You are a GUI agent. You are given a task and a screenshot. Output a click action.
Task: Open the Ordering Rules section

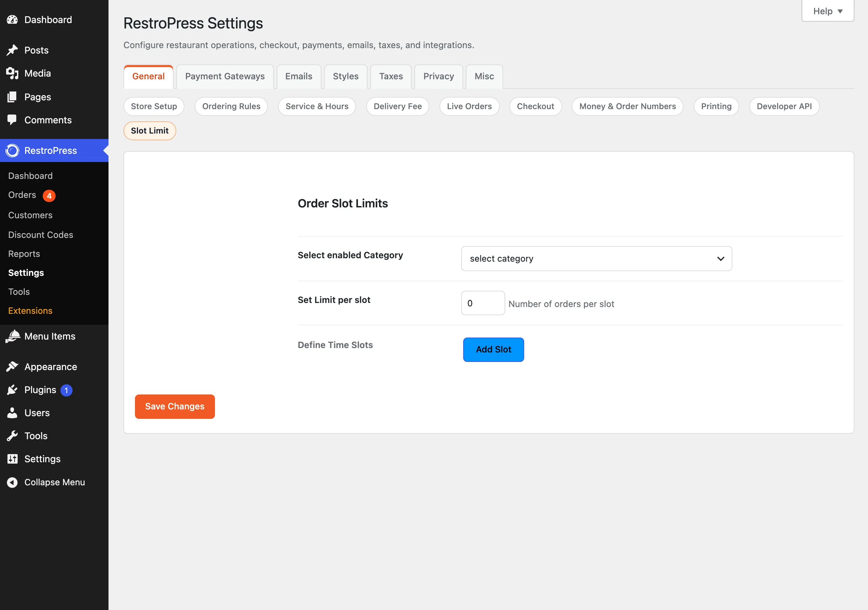click(x=231, y=106)
